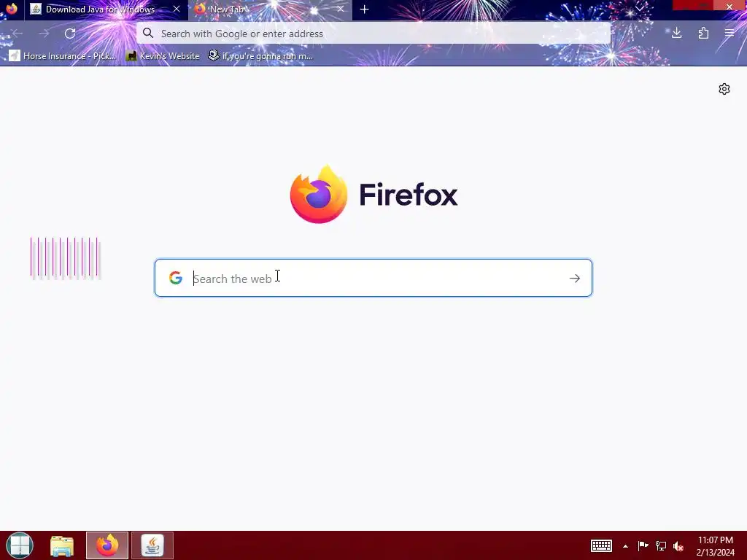Reload the current page
Image resolution: width=747 pixels, height=560 pixels.
(70, 34)
